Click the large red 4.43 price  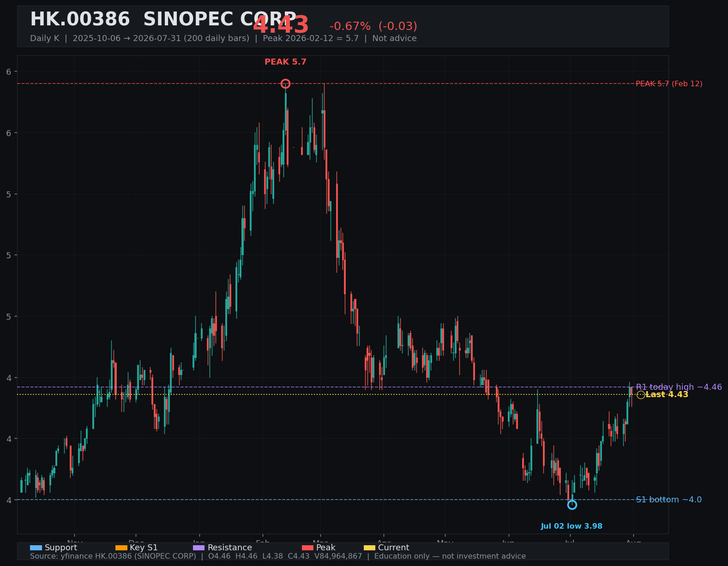tap(281, 25)
